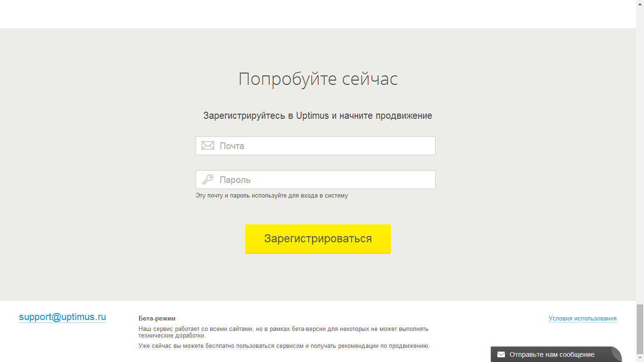Open the Отправьте нам сообщение chat widget
This screenshot has width=644, height=362.
[556, 354]
